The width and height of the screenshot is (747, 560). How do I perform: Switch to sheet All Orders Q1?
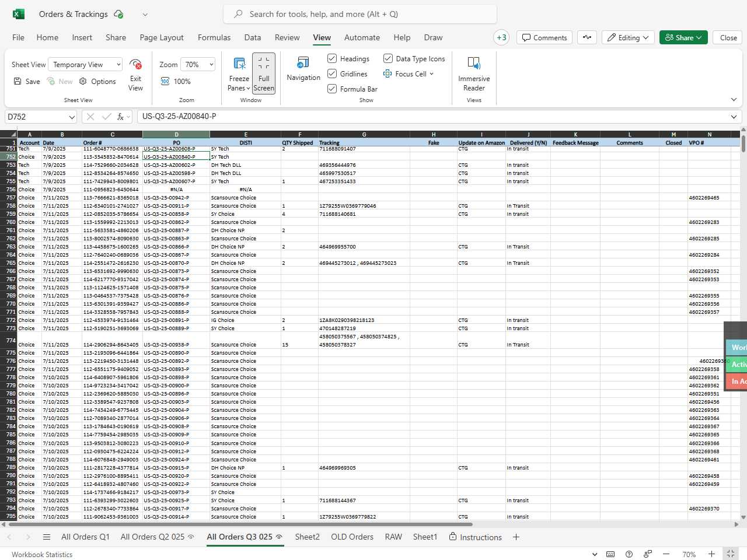tap(85, 537)
